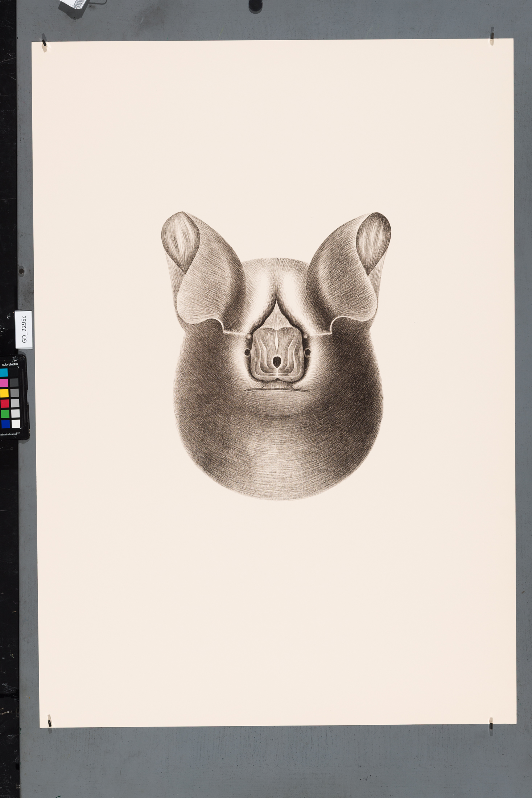Click the bat's mouth line
Viewport: 532px width, 798px height.
(x=276, y=390)
